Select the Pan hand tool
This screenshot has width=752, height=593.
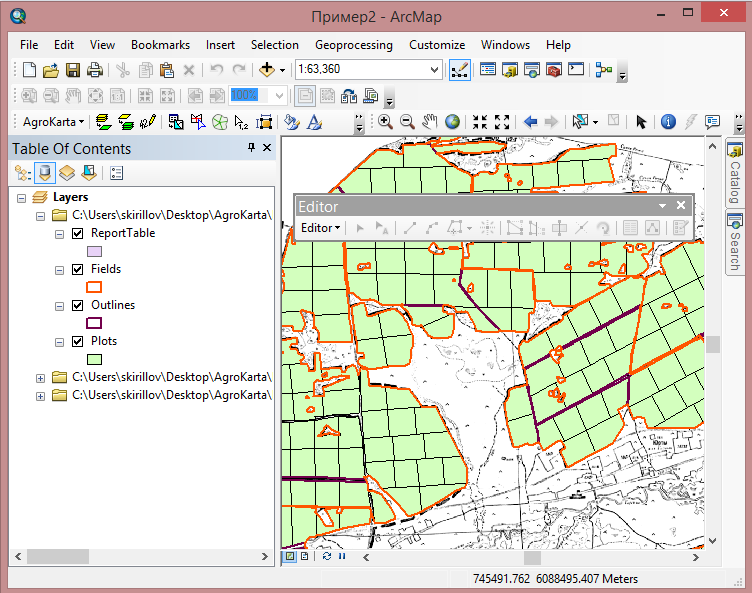click(x=430, y=122)
